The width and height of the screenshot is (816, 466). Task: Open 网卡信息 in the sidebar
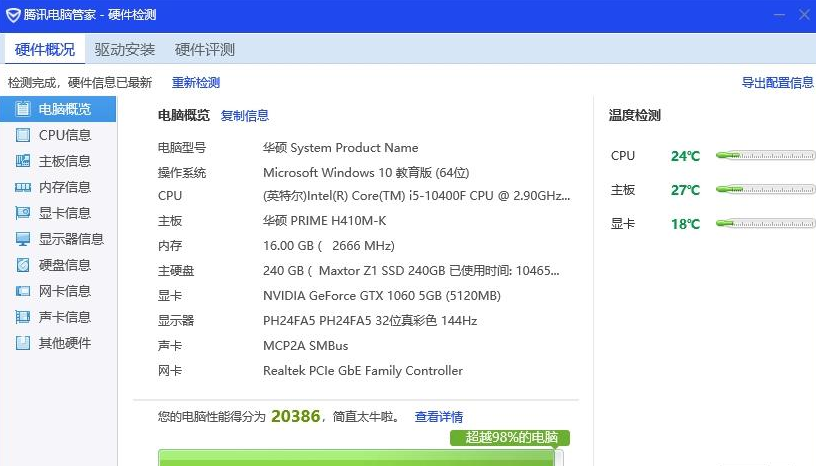[x=58, y=291]
